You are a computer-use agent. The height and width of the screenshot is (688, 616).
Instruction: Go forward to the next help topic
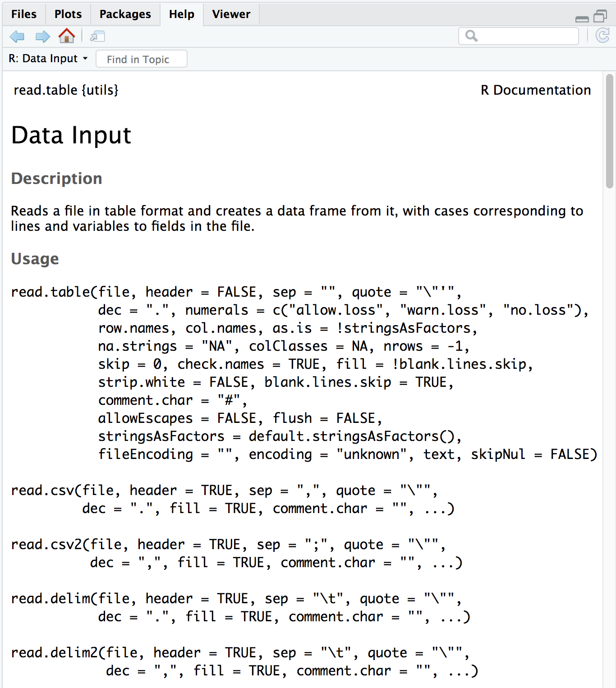pos(42,37)
